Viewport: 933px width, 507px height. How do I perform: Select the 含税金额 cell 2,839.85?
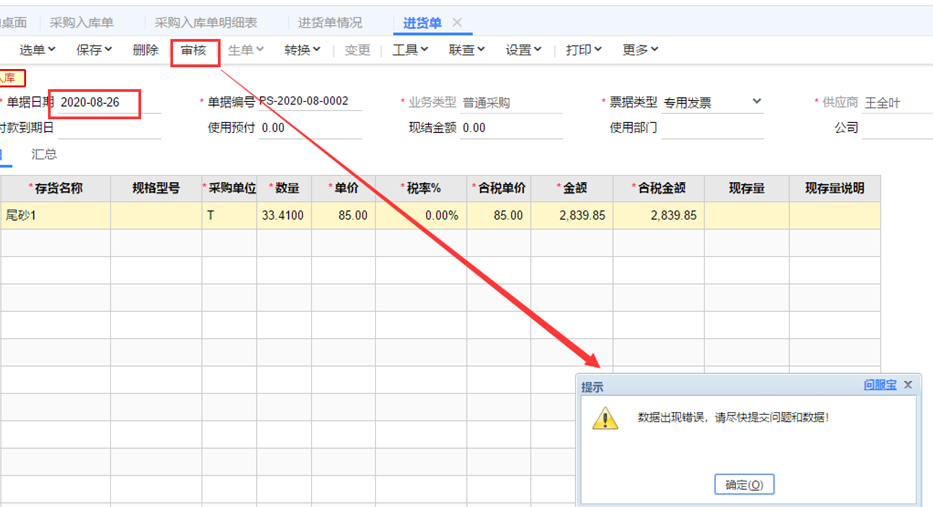(659, 215)
